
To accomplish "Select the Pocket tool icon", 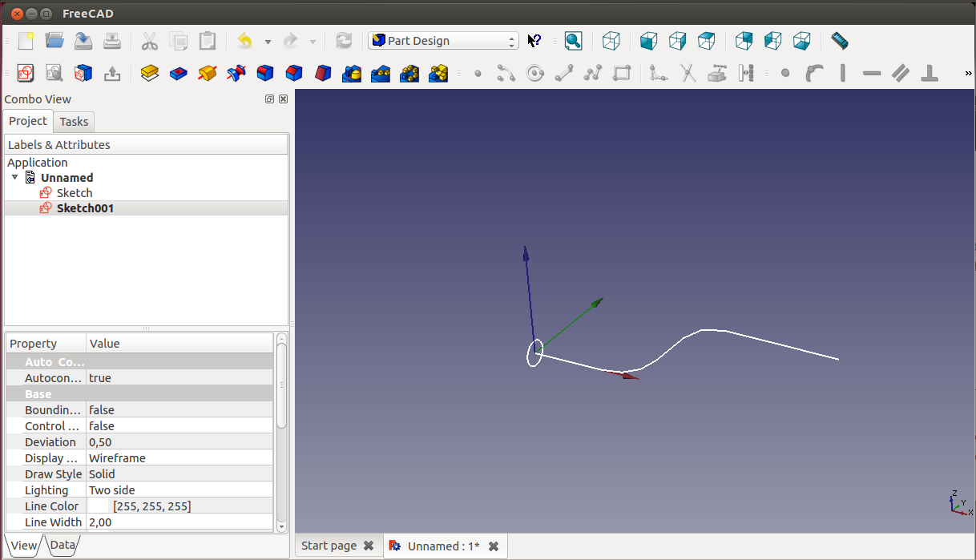I will click(178, 74).
